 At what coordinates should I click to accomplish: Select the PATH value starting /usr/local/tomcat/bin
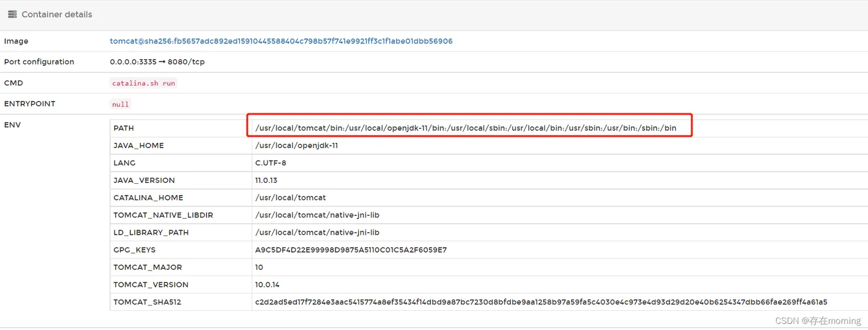(x=466, y=128)
